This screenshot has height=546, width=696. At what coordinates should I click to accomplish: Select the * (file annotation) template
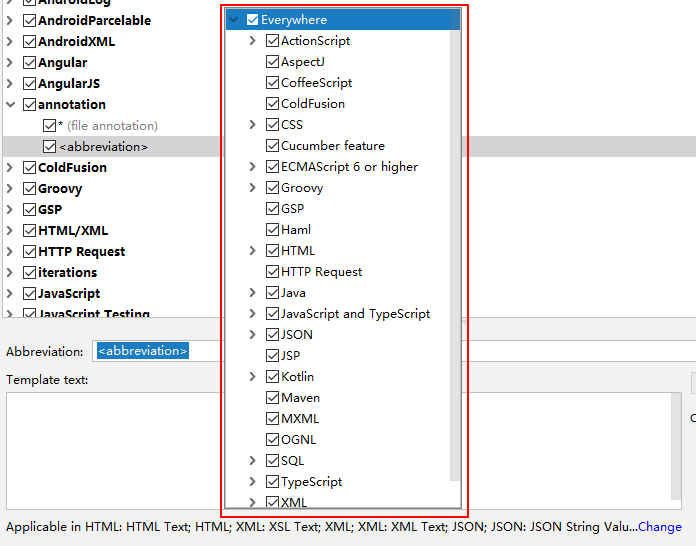tap(108, 126)
